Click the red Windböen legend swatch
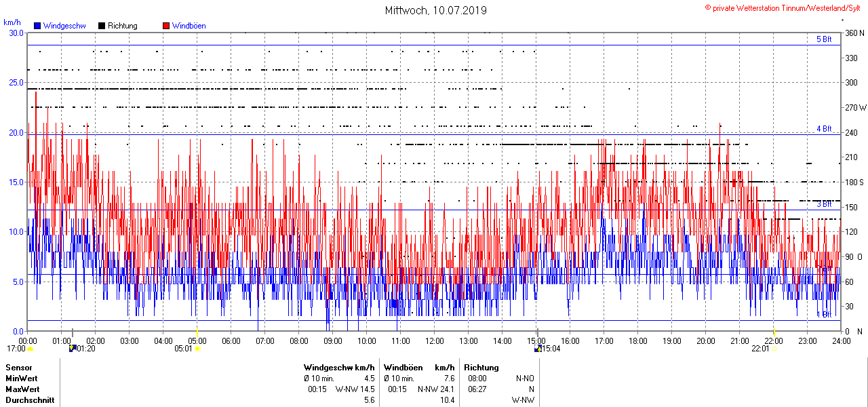The image size is (868, 407). (166, 26)
